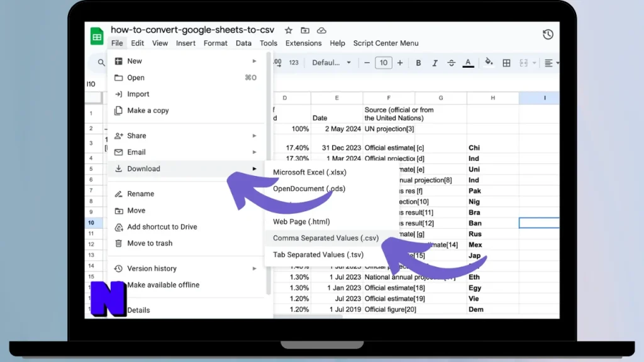
Task: Increase font size with plus button
Action: pos(399,63)
